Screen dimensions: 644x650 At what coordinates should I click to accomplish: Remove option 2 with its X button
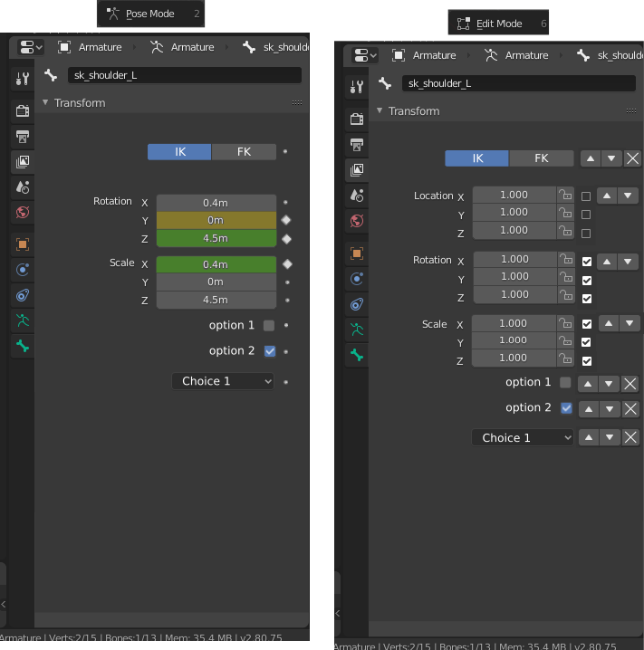pyautogui.click(x=630, y=409)
